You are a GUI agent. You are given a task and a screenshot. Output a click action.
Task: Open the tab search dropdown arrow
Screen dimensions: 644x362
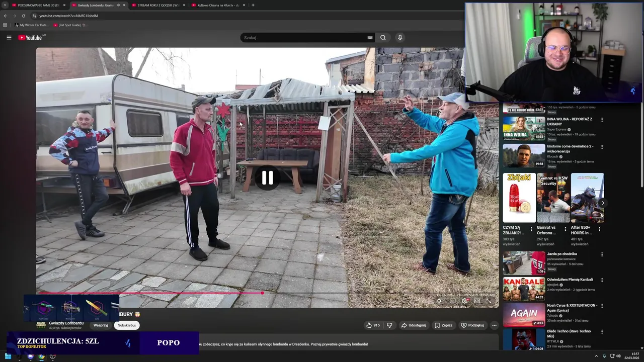tap(5, 5)
